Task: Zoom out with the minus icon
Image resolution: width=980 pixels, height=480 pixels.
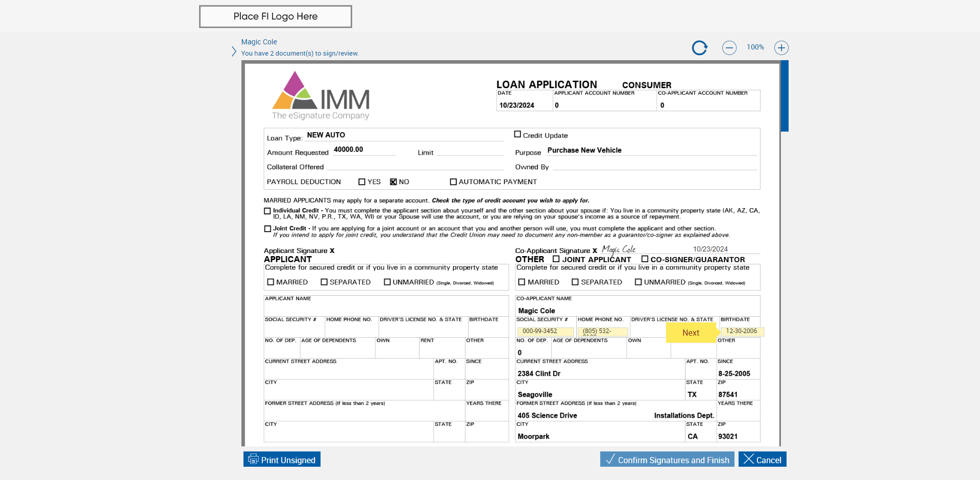Action: 729,48
